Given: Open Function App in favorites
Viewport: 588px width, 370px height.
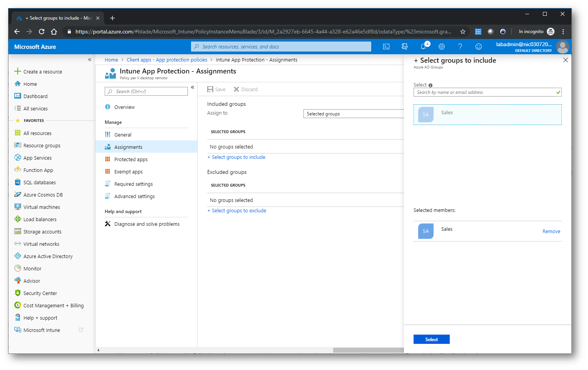Looking at the screenshot, I should (x=38, y=170).
